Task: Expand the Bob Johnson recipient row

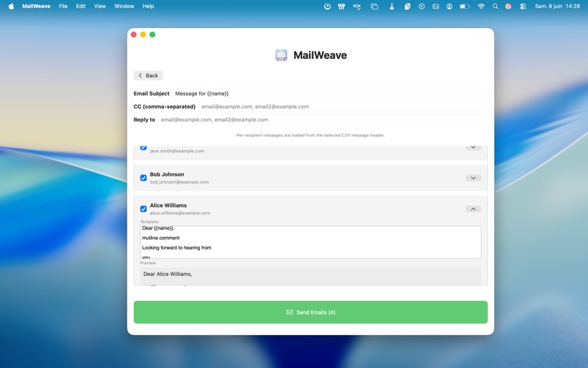Action: click(473, 178)
